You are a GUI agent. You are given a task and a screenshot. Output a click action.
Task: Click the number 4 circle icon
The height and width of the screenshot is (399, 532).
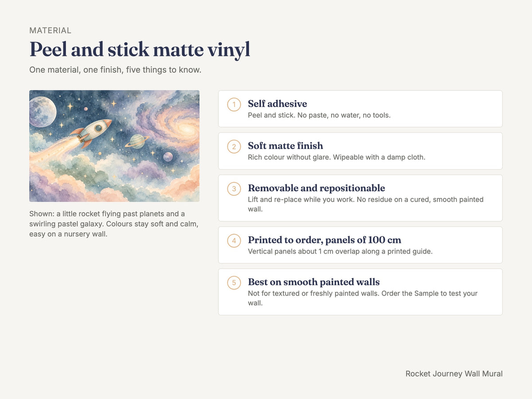click(234, 241)
